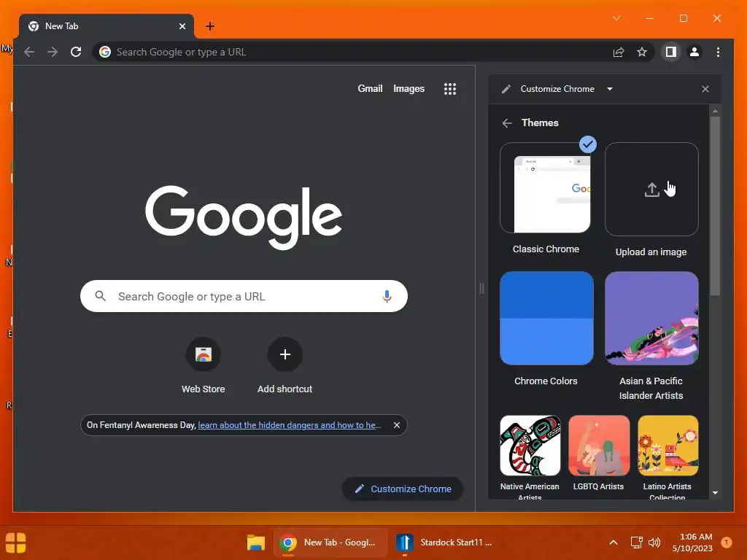Image resolution: width=747 pixels, height=560 pixels.
Task: Click the volume speaker tray icon
Action: point(654,542)
